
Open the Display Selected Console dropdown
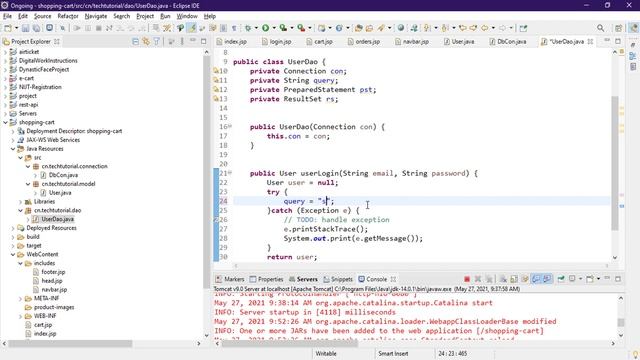[x=580, y=279]
